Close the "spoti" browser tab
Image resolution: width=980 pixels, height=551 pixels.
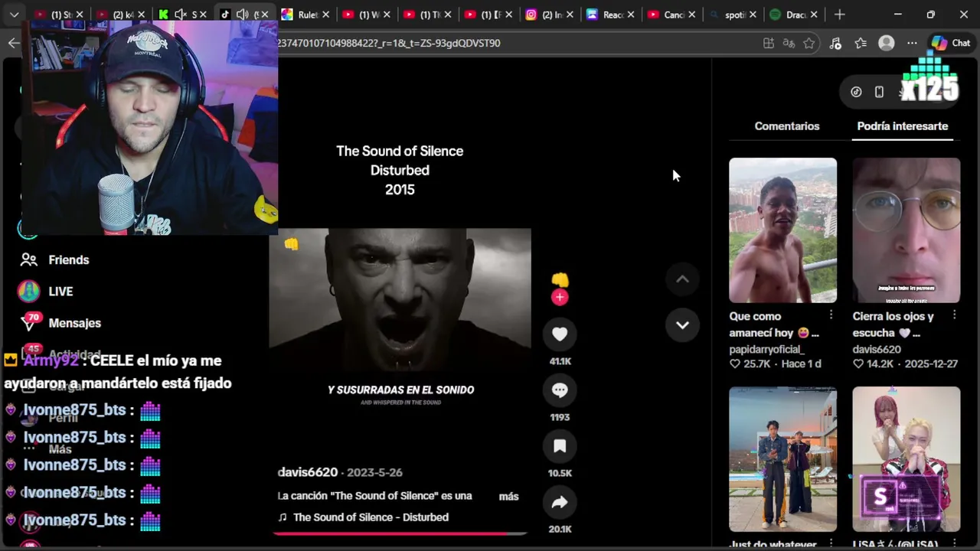tap(753, 15)
